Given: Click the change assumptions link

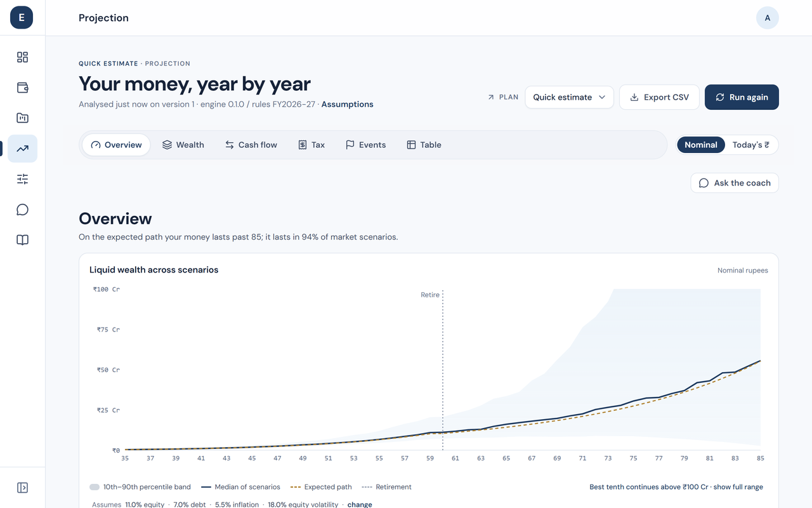Looking at the screenshot, I should pos(360,505).
